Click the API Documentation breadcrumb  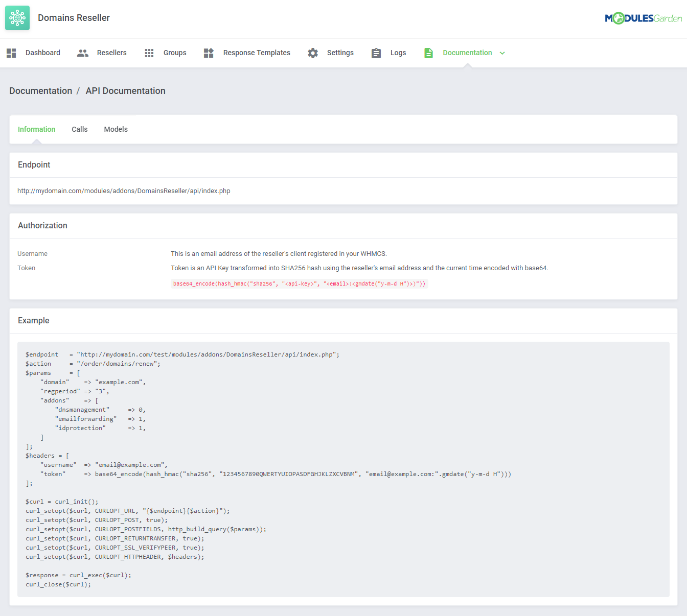click(125, 90)
